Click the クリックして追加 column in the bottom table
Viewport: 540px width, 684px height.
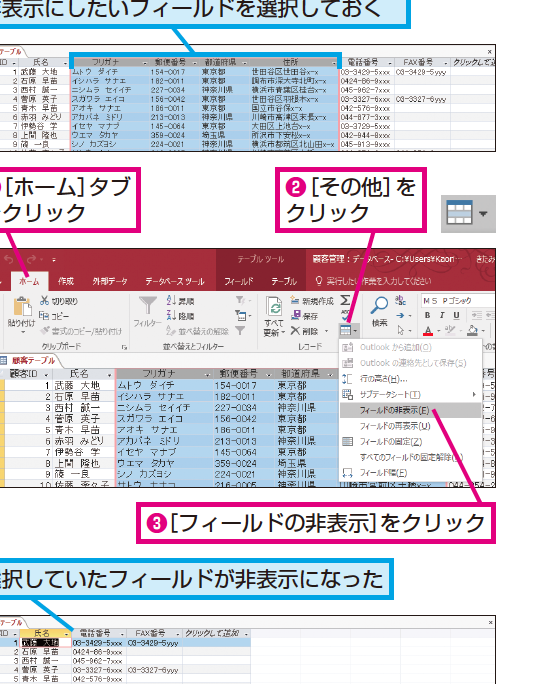click(x=216, y=633)
